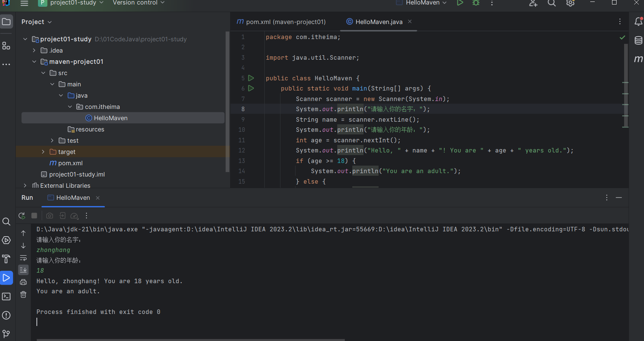This screenshot has width=644, height=341.
Task: Open the main hamburger menu
Action: click(x=24, y=3)
